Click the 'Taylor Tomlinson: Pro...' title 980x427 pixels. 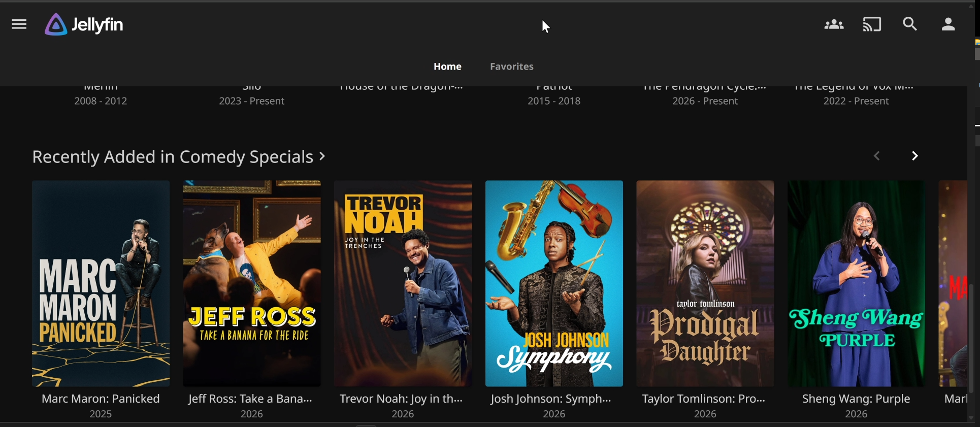coord(704,399)
